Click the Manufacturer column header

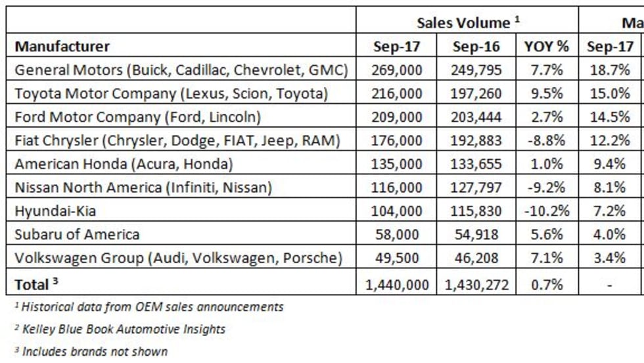point(62,47)
